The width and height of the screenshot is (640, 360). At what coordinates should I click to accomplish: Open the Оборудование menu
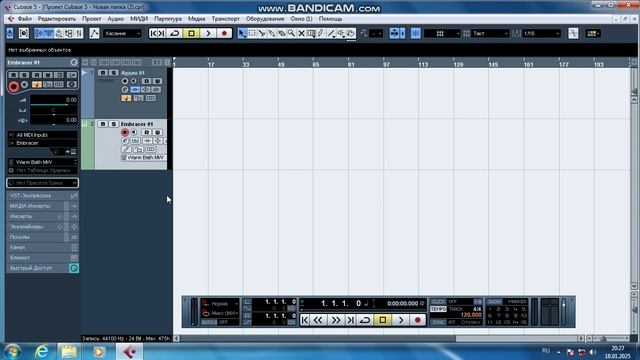coord(265,19)
